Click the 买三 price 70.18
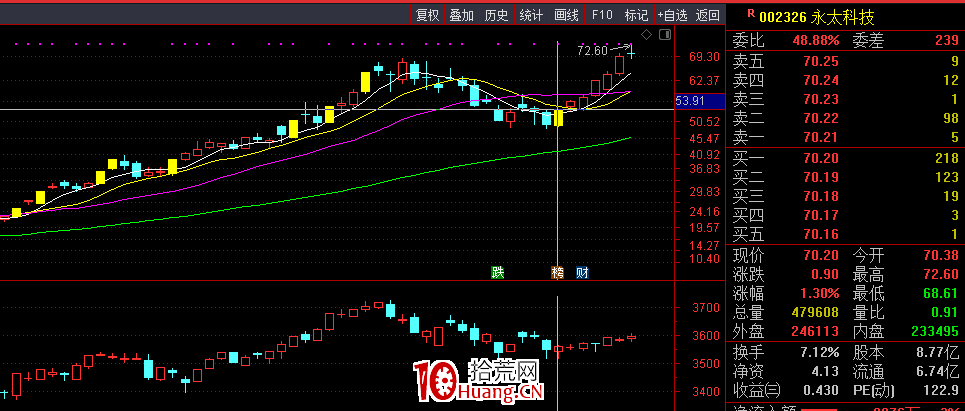965x411 pixels. tap(821, 197)
